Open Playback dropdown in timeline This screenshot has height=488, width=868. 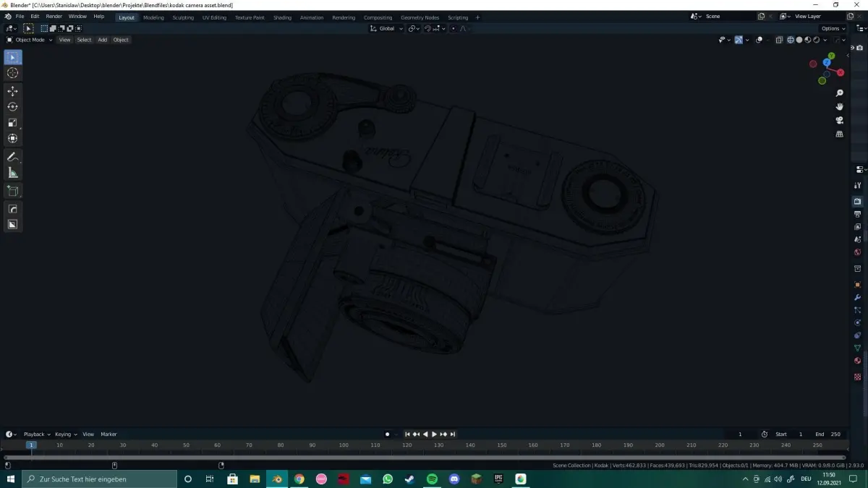[36, 435]
